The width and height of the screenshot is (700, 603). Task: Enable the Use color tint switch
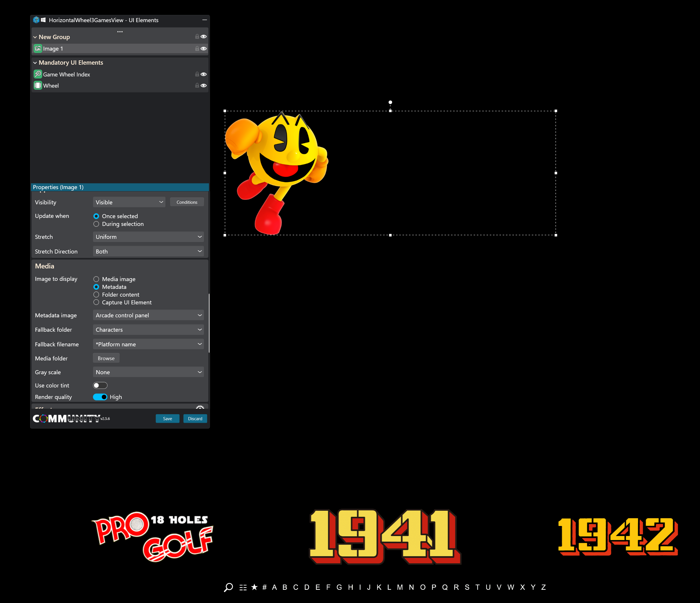(100, 386)
